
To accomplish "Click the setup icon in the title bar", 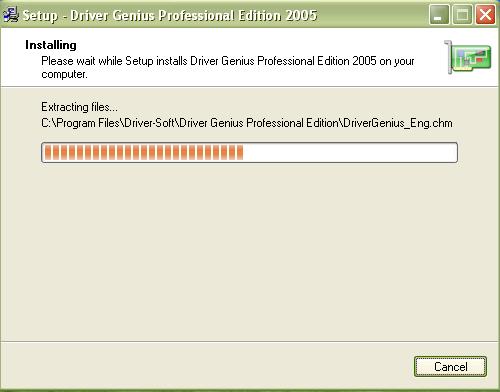I will click(10, 15).
